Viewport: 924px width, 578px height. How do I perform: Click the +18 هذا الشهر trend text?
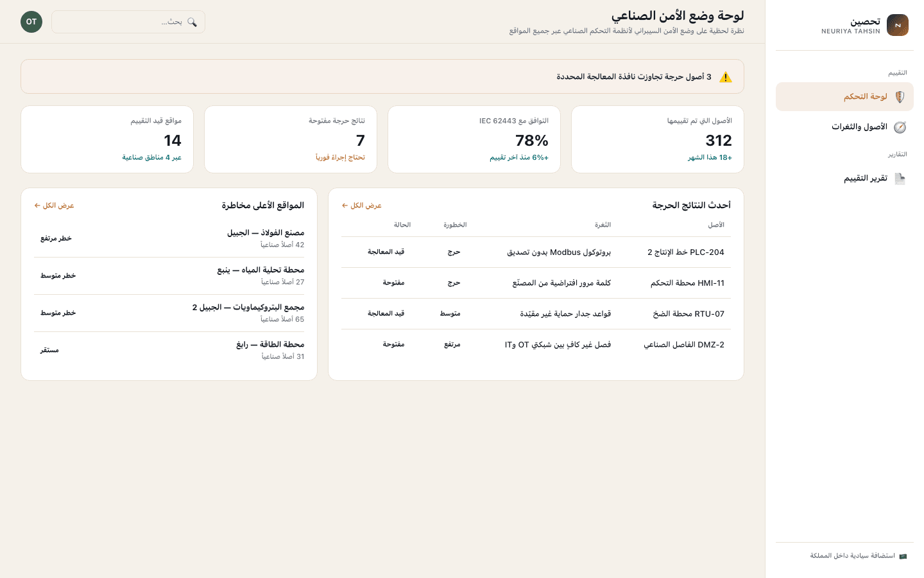[710, 157]
